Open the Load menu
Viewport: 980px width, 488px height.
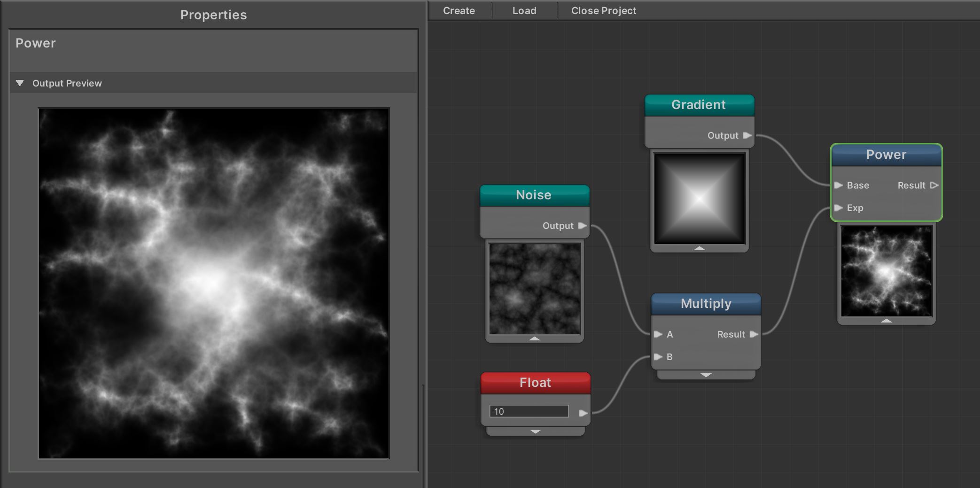tap(524, 10)
